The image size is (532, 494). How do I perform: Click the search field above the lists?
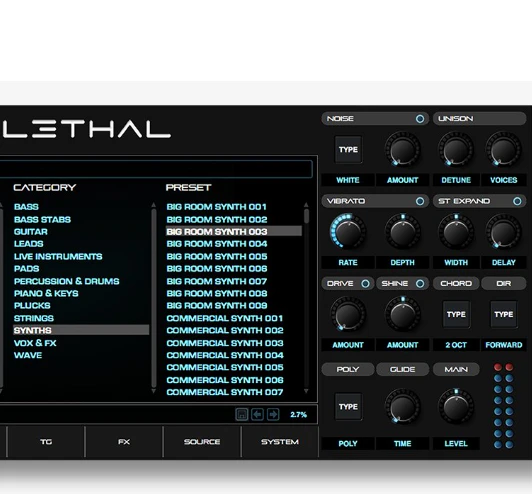pos(156,169)
